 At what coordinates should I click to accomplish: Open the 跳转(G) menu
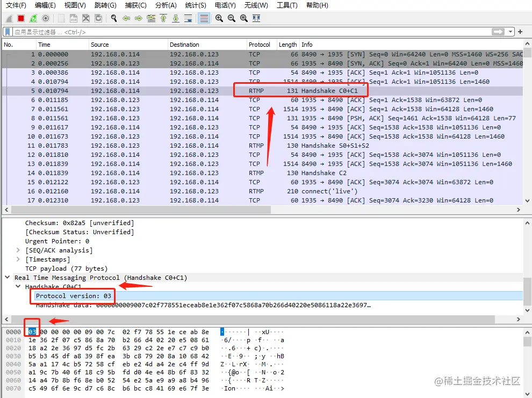[x=105, y=5]
